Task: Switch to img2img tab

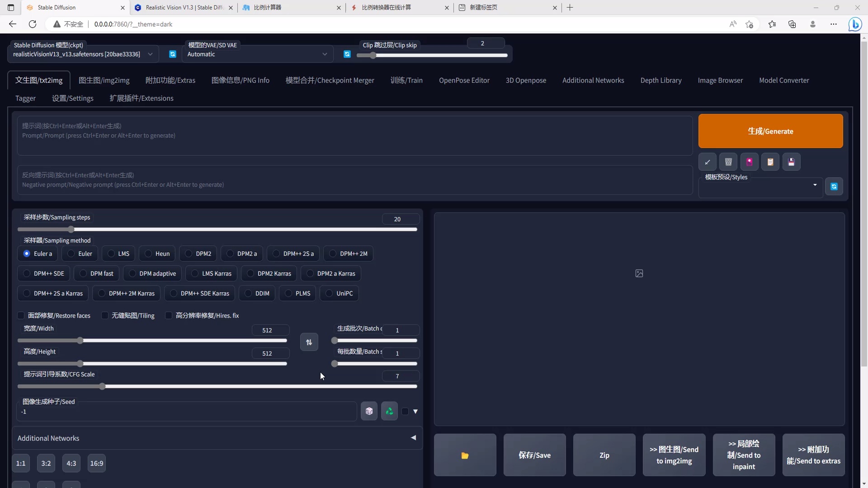Action: click(104, 80)
